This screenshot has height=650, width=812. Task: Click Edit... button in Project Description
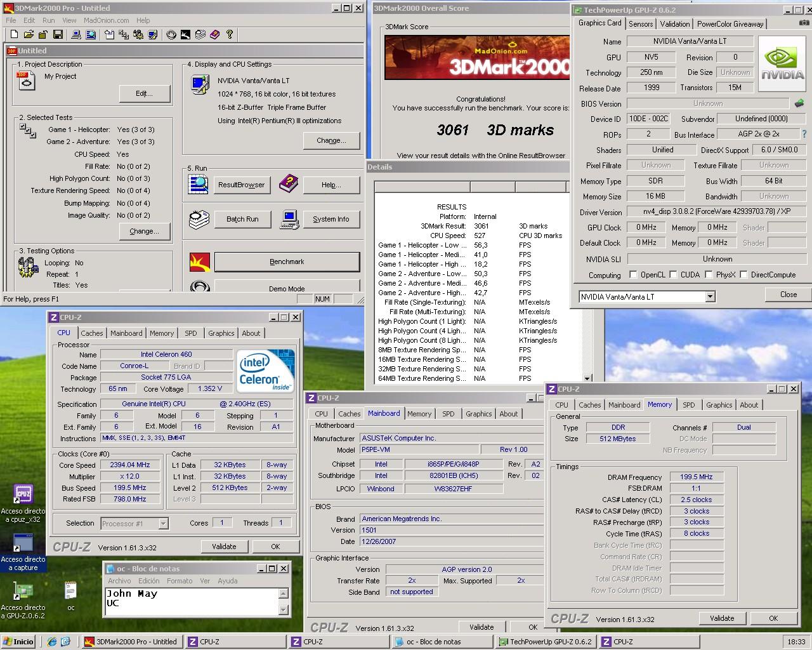(x=145, y=93)
